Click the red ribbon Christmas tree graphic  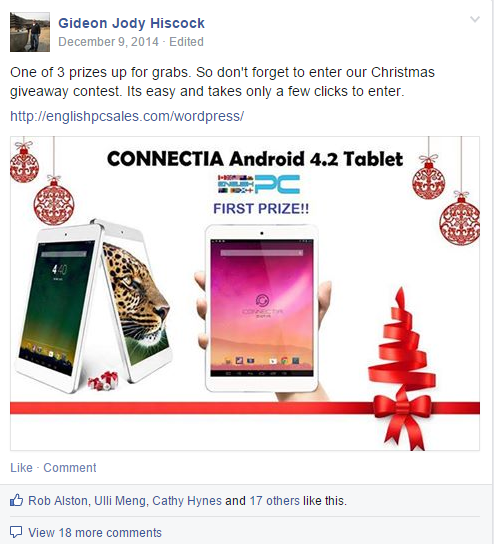(x=402, y=368)
